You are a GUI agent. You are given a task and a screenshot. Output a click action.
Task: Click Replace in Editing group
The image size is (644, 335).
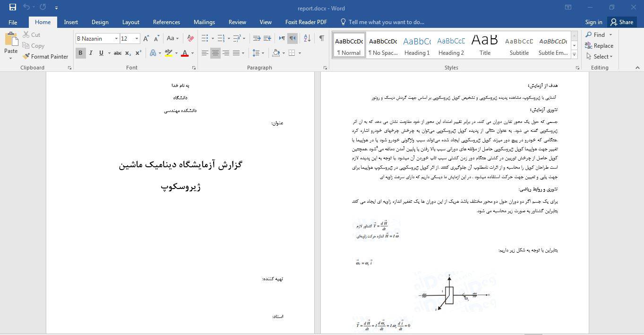599,46
